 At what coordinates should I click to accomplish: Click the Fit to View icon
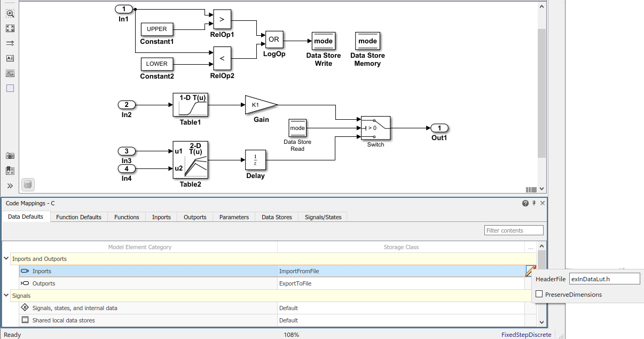point(10,28)
